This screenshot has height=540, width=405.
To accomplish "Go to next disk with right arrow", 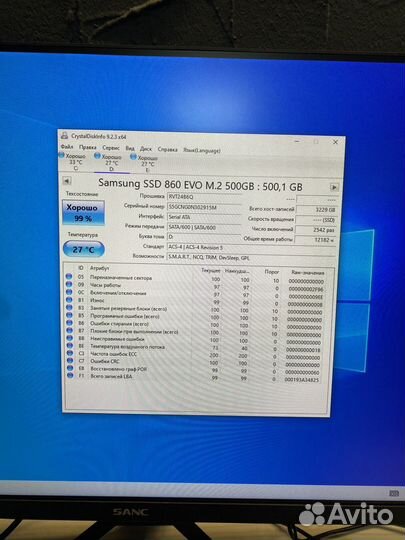I will (334, 187).
